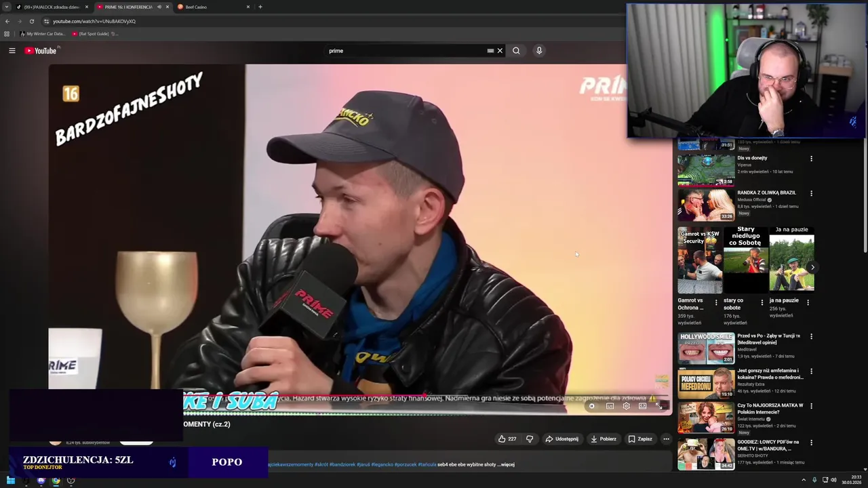
Task: Mute the PRIME 16 tab via speaker icon
Action: coord(159,7)
